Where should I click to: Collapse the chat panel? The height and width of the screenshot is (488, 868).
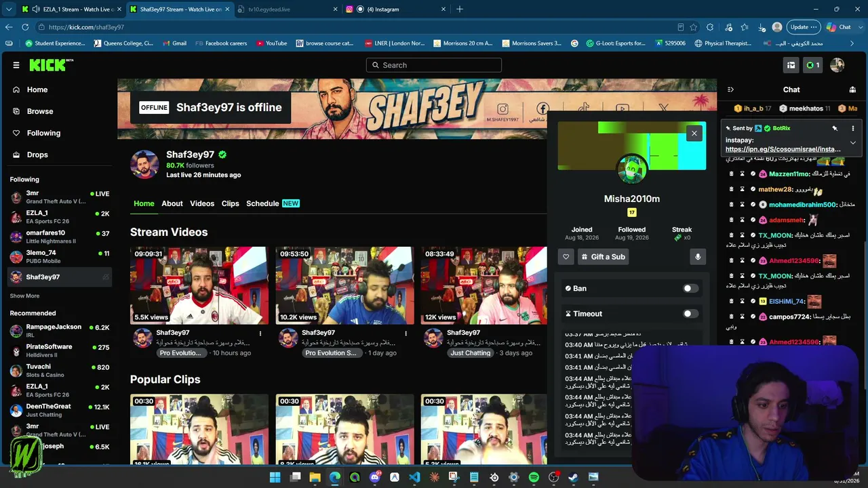tap(730, 89)
